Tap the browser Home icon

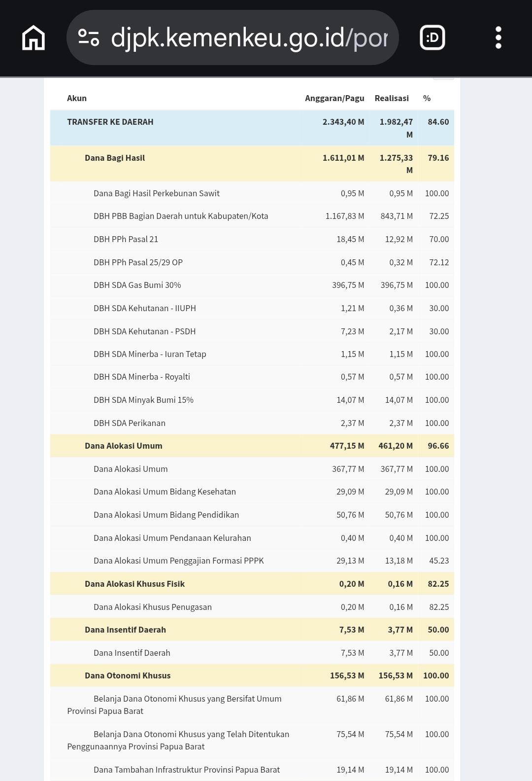(x=33, y=38)
